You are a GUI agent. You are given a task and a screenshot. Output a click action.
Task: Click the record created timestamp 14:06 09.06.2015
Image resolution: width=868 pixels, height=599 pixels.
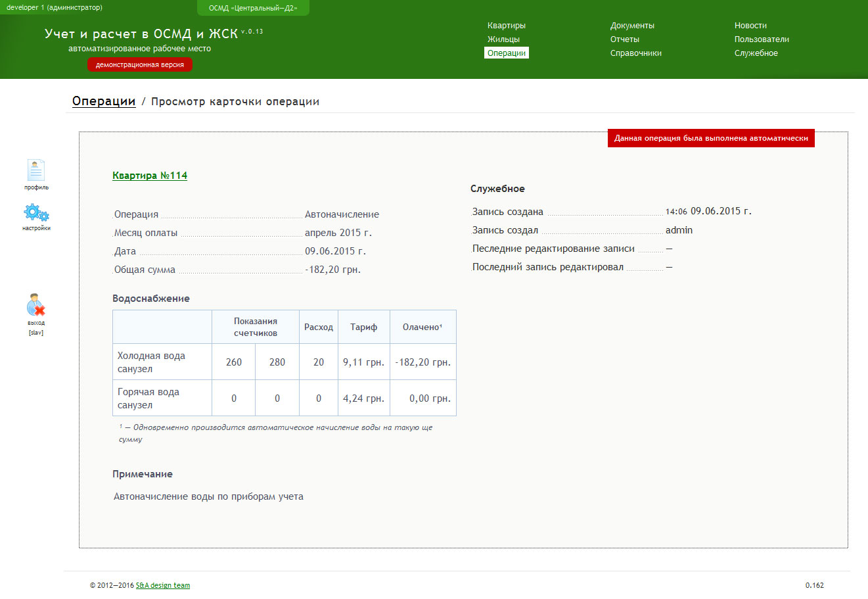(708, 211)
